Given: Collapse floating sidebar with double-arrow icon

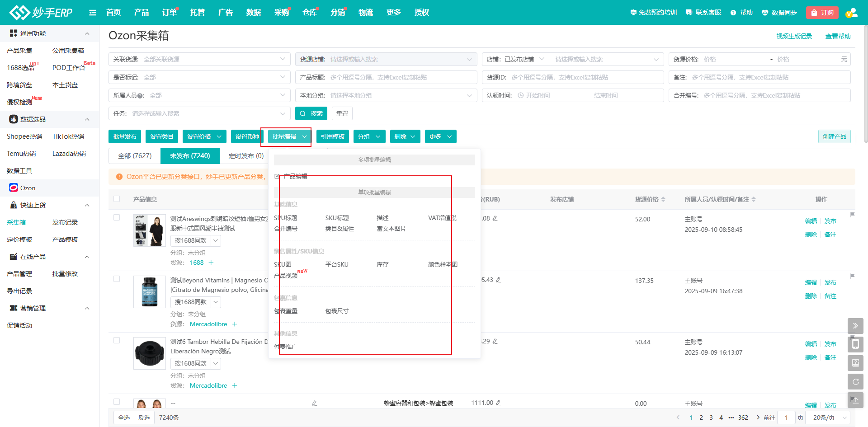Looking at the screenshot, I should (x=855, y=326).
